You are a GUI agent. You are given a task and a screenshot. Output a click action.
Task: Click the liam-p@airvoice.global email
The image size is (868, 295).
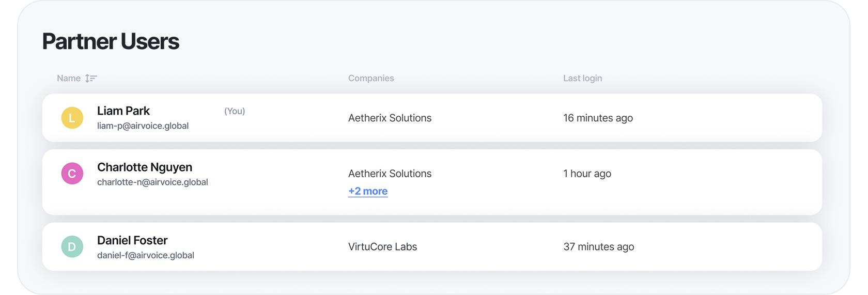143,126
